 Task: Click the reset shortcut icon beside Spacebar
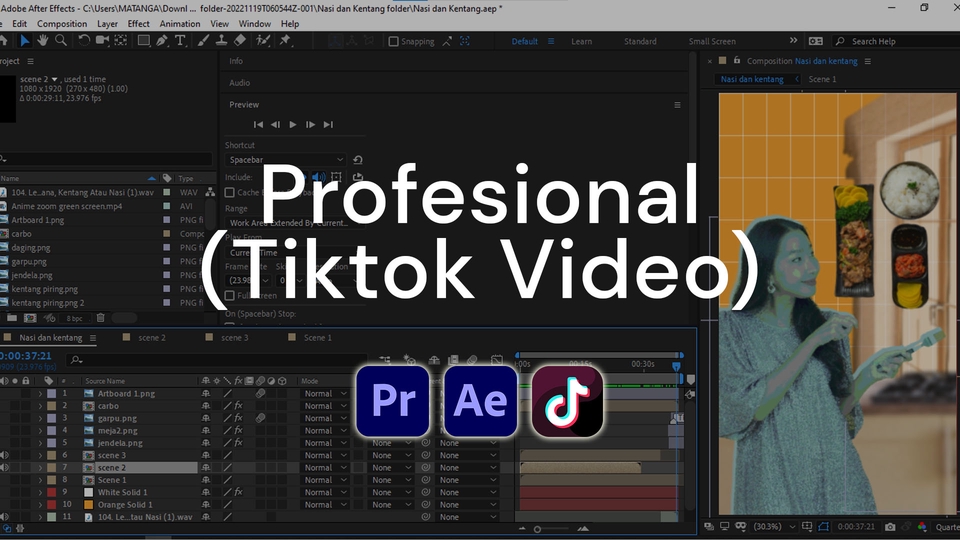358,160
